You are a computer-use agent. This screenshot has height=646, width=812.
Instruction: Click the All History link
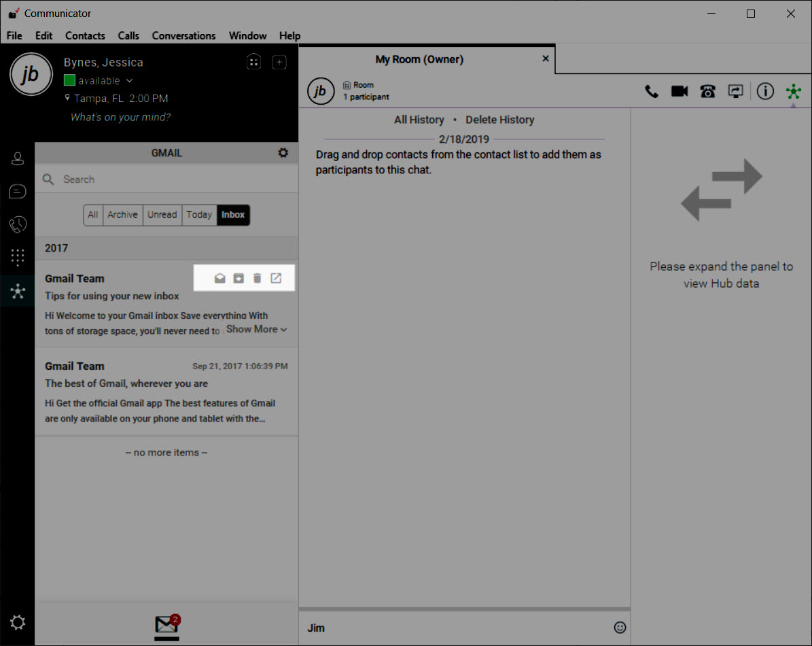419,120
